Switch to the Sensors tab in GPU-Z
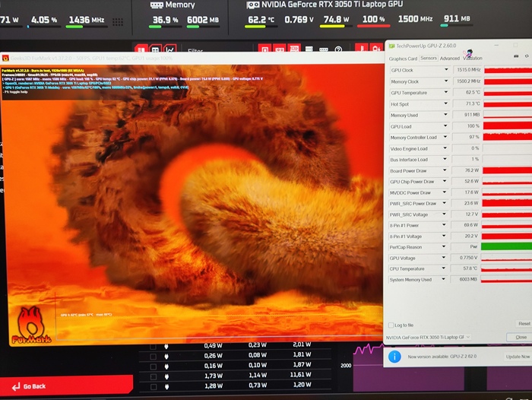Screen dimensions: 532x400 tap(429, 58)
